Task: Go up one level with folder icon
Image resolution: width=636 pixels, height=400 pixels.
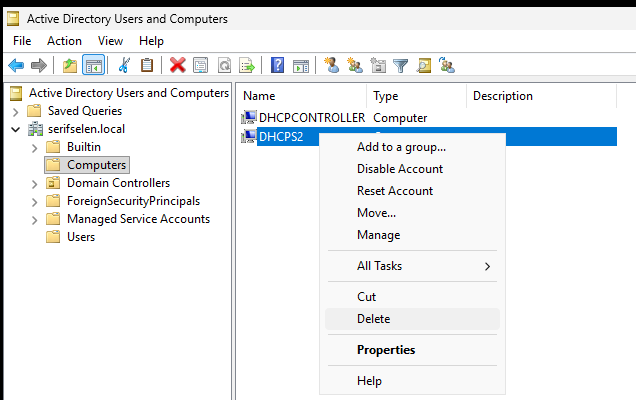Action: [70, 65]
